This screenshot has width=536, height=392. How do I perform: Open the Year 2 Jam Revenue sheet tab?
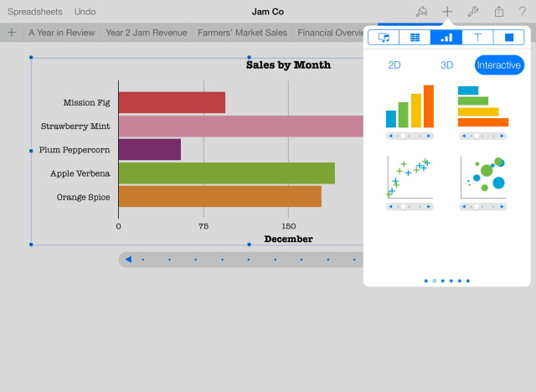click(147, 33)
